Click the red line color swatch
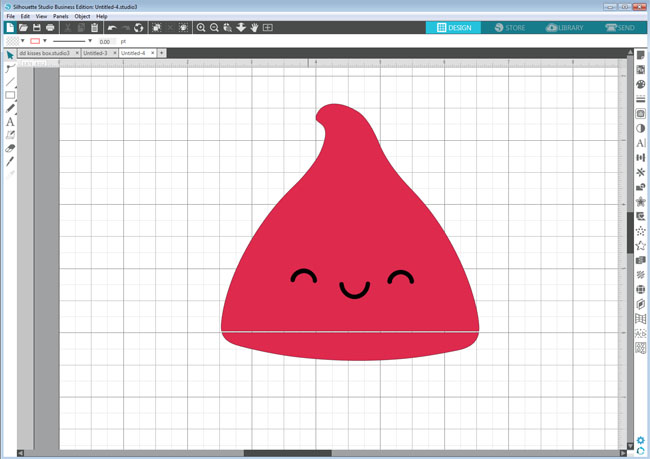The width and height of the screenshot is (650, 459). [x=35, y=41]
